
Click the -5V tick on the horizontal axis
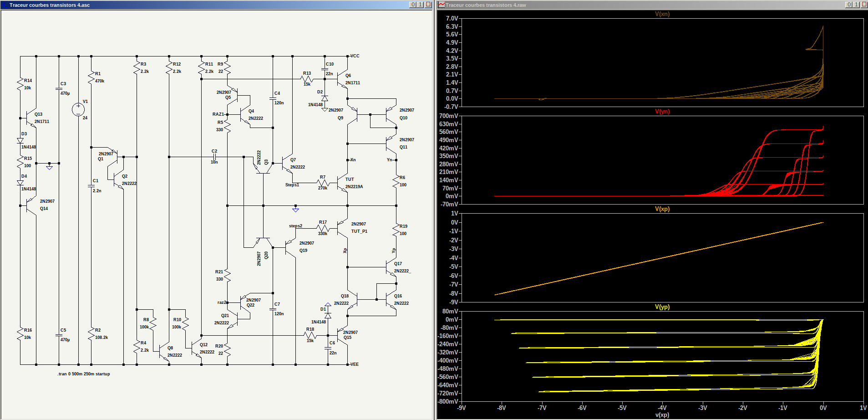click(622, 408)
